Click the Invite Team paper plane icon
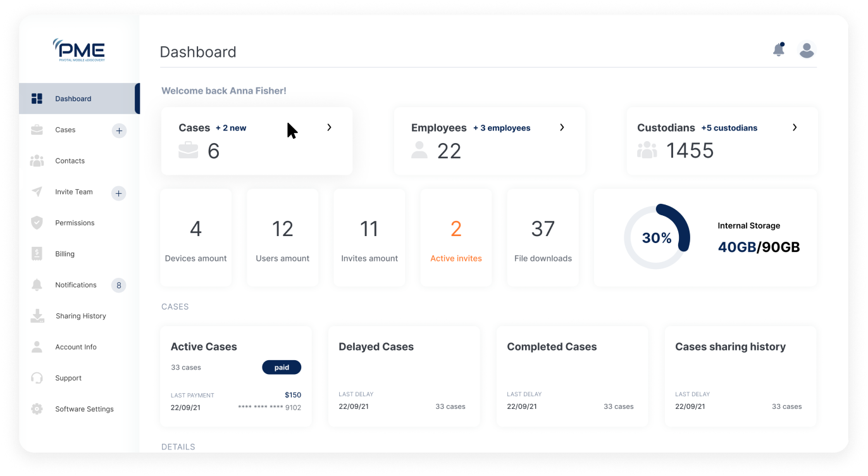Screen dimensions: 868x476 [37, 192]
